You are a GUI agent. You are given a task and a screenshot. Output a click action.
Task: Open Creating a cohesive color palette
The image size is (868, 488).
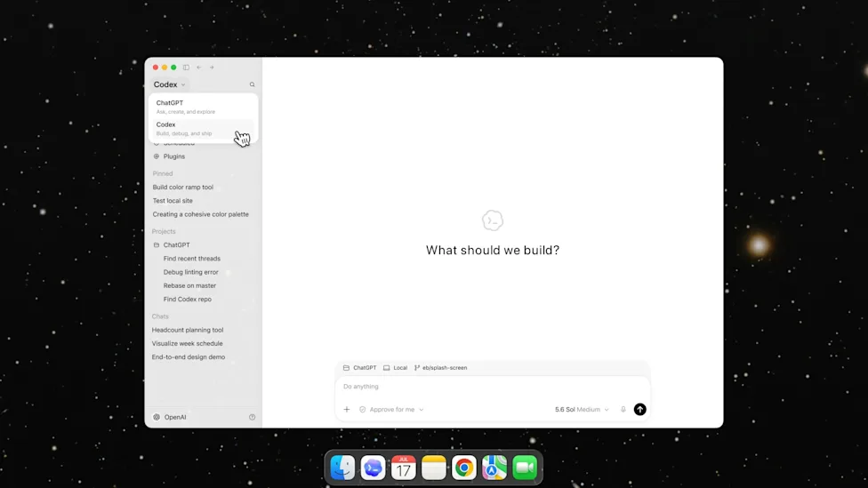[200, 214]
